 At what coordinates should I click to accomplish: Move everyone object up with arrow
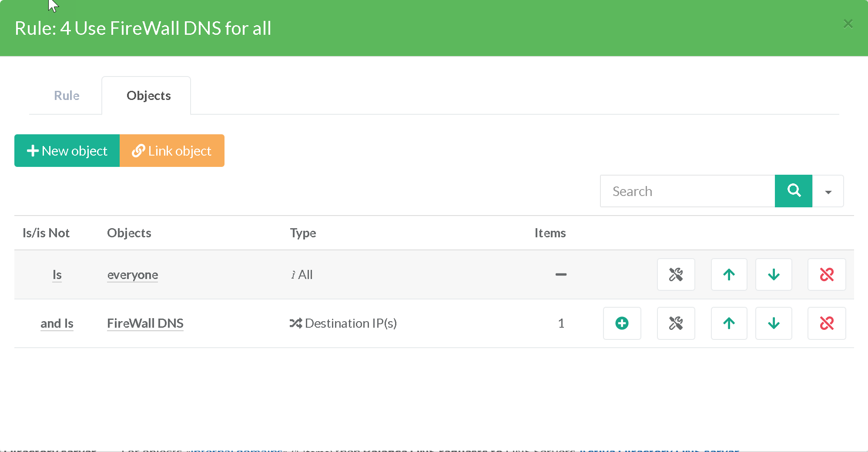pos(729,275)
